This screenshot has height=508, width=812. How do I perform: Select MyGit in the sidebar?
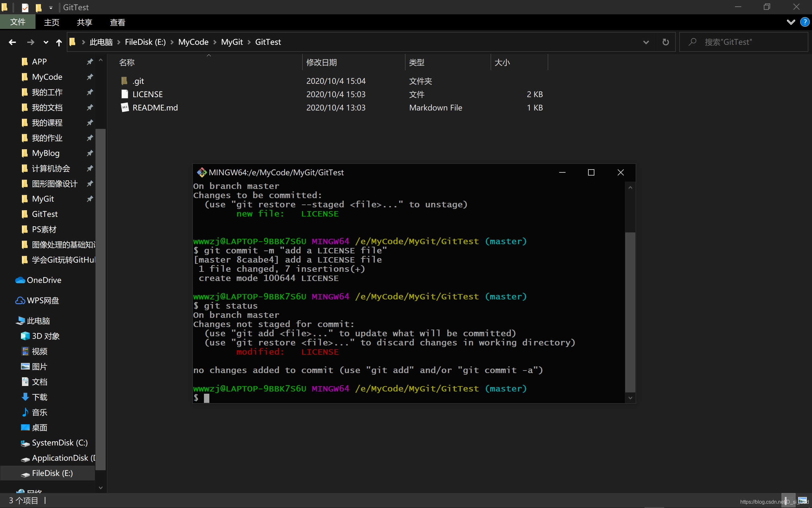tap(43, 199)
